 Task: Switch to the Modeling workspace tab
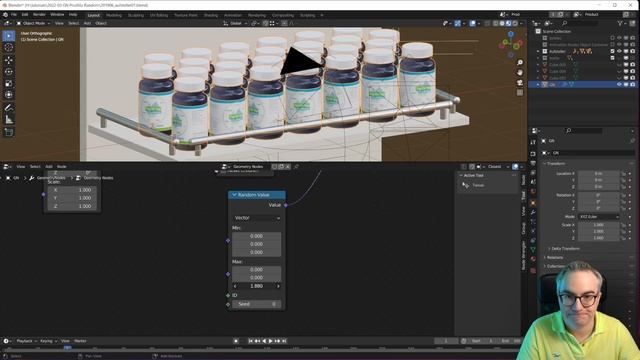click(x=113, y=15)
